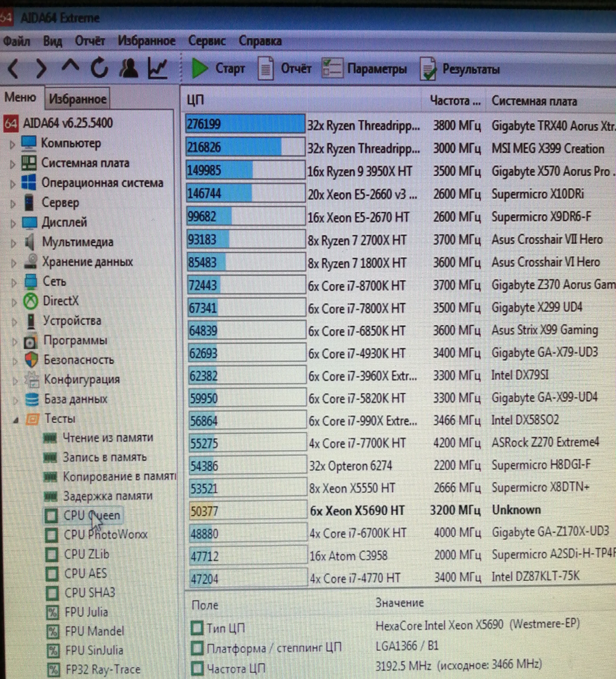The width and height of the screenshot is (616, 679).
Task: Open the Results icon in toolbar
Action: pyautogui.click(x=428, y=69)
